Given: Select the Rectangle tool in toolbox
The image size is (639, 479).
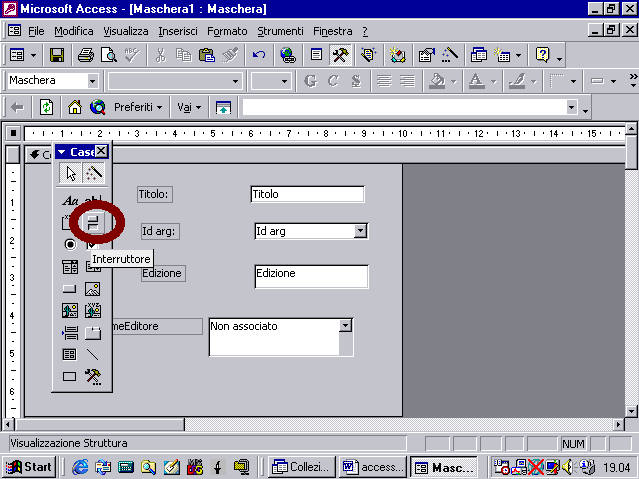Looking at the screenshot, I should click(70, 377).
